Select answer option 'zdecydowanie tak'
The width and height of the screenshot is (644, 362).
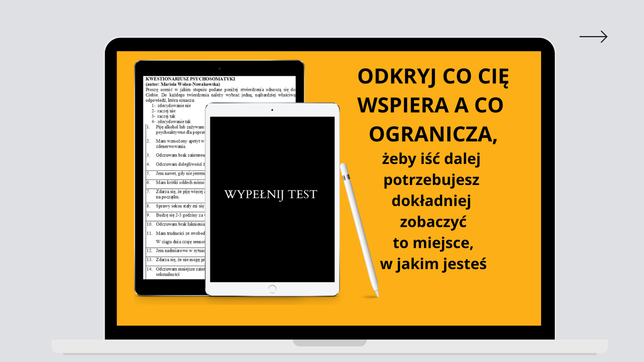click(174, 122)
